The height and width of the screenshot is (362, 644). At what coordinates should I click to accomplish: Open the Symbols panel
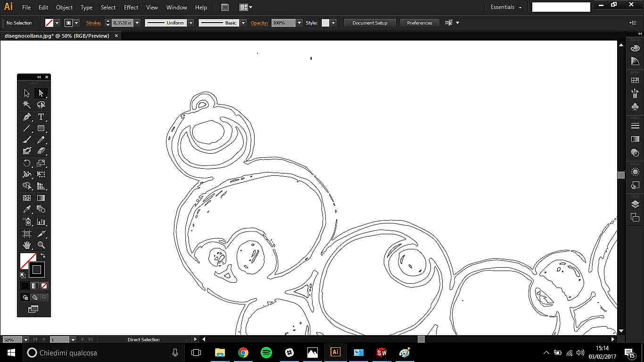[635, 107]
